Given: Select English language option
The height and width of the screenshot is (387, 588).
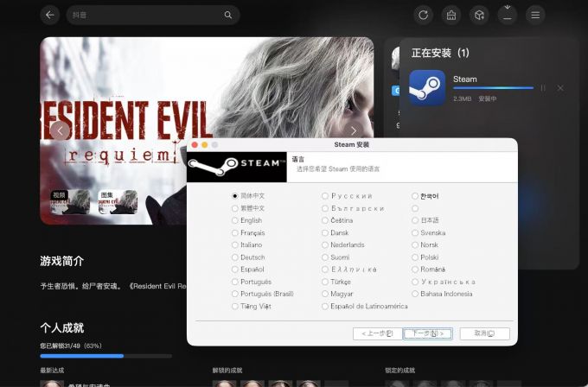Looking at the screenshot, I should click(x=246, y=220).
